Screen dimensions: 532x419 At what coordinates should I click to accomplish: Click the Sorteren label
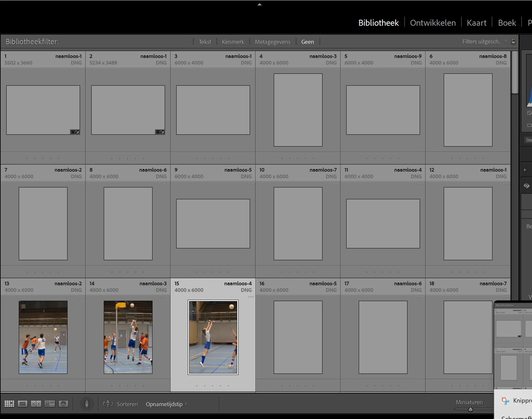click(x=128, y=404)
